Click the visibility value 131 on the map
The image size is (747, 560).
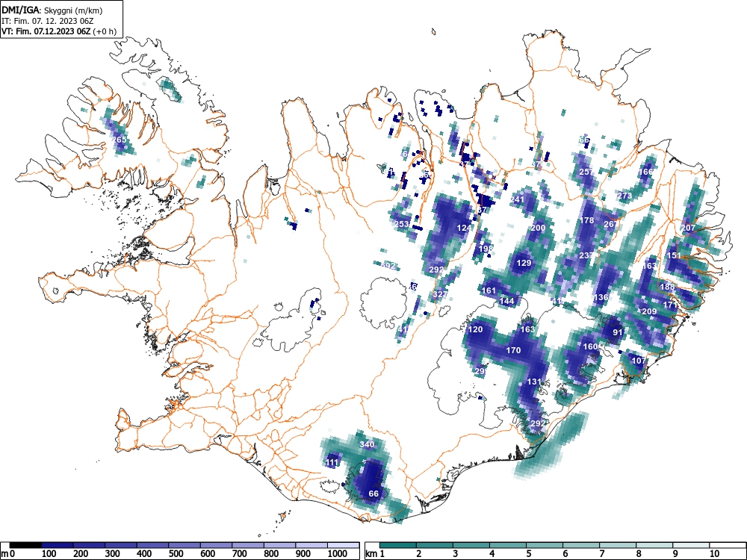click(x=535, y=382)
